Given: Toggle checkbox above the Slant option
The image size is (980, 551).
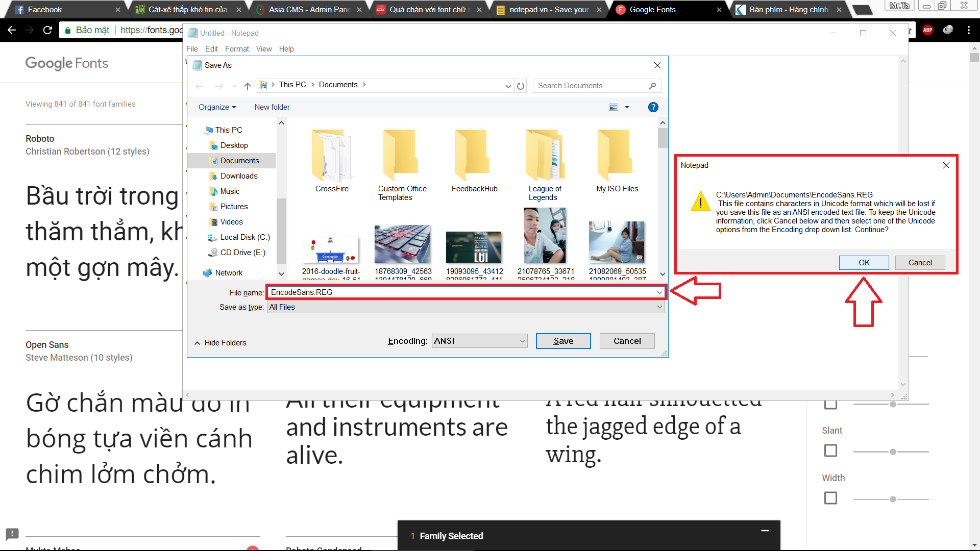Looking at the screenshot, I should (x=830, y=404).
